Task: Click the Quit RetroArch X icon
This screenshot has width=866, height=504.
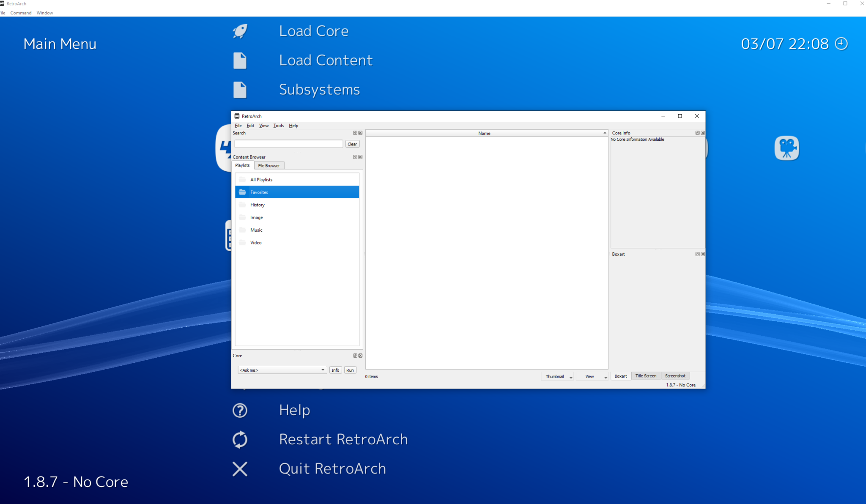Action: [240, 468]
